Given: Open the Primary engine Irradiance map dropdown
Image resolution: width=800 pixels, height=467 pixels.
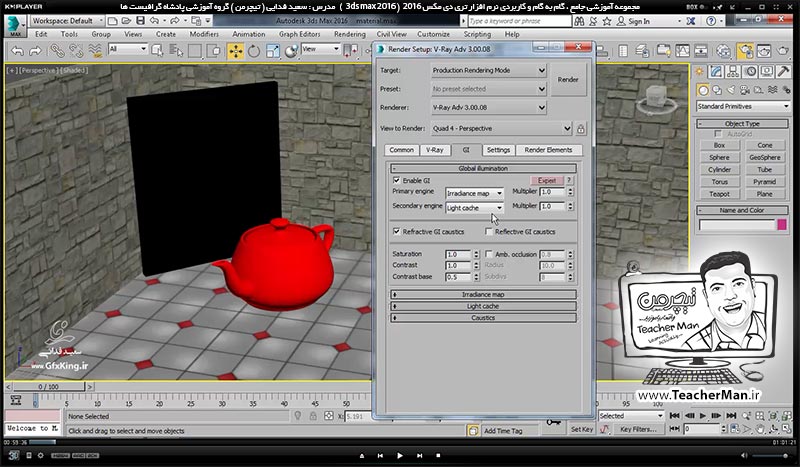Looking at the screenshot, I should click(x=474, y=193).
